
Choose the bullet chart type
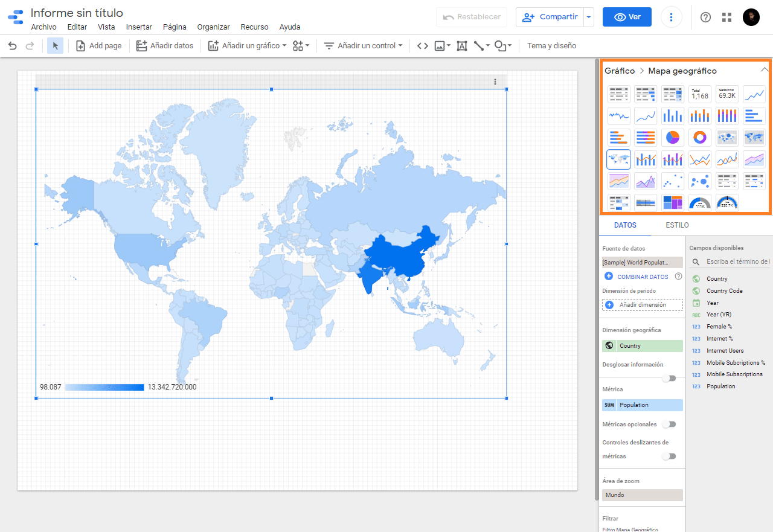click(x=646, y=203)
